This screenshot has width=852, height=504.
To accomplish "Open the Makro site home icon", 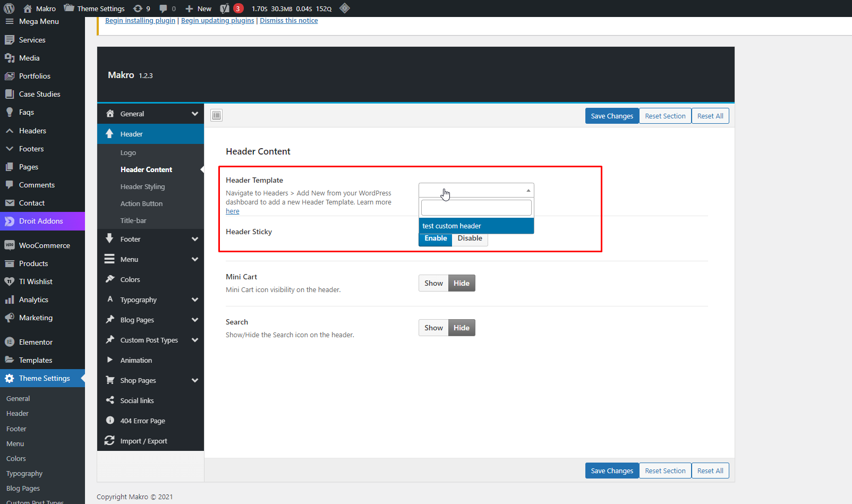I will point(28,8).
